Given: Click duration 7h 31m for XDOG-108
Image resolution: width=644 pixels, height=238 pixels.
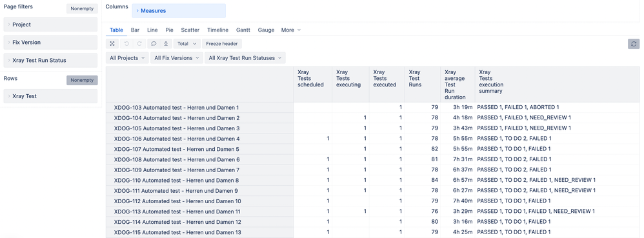Looking at the screenshot, I should (x=463, y=159).
